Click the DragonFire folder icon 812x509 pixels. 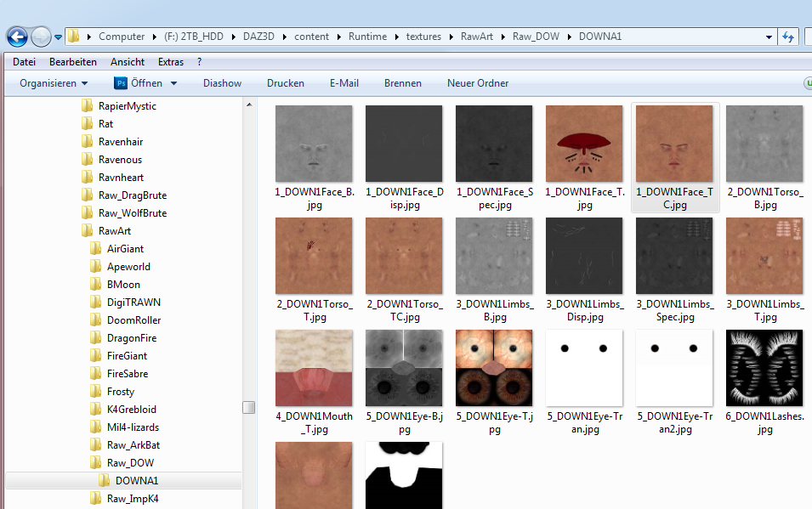click(x=96, y=338)
